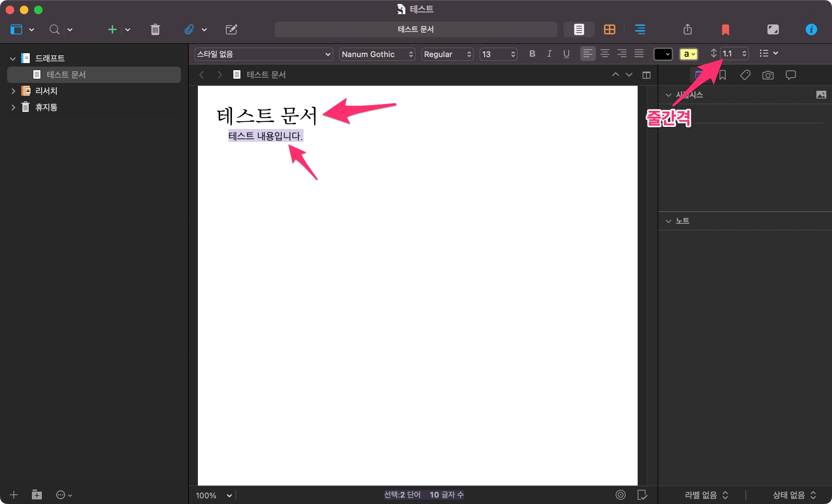Click the trash icon in toolbar
This screenshot has width=832, height=504.
(155, 29)
